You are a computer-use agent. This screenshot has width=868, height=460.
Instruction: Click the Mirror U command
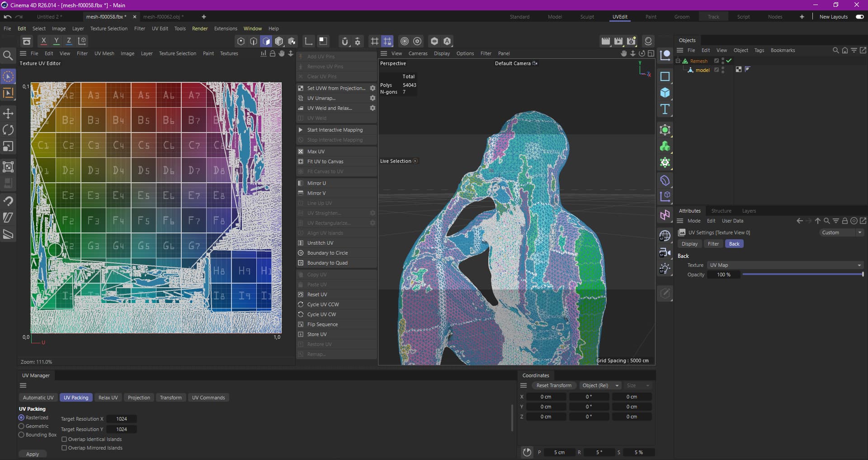316,183
